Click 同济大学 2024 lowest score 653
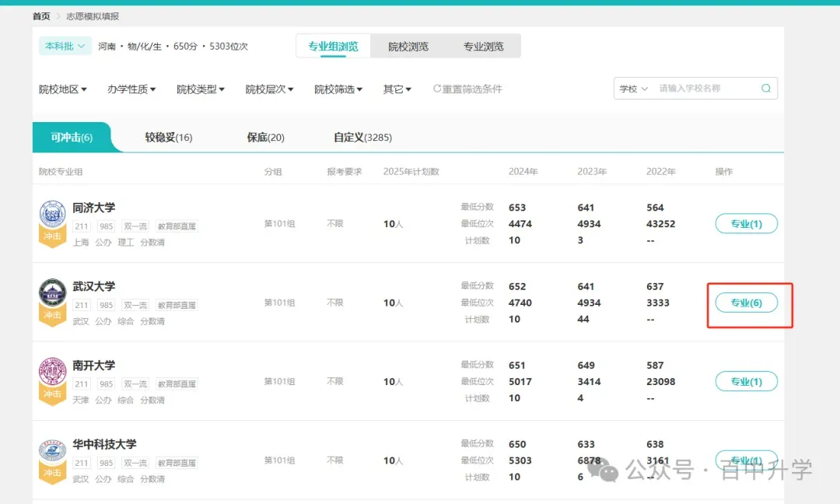 [x=517, y=207]
